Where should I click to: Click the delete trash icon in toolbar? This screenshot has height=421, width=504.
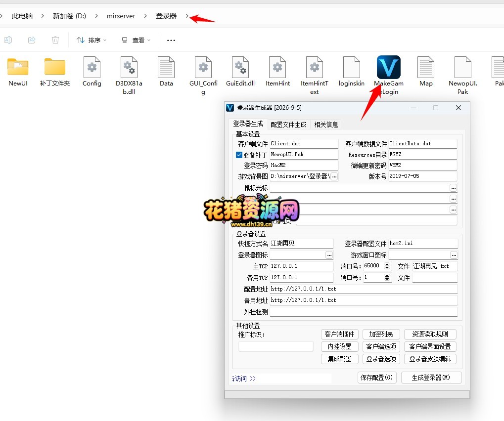coord(55,40)
